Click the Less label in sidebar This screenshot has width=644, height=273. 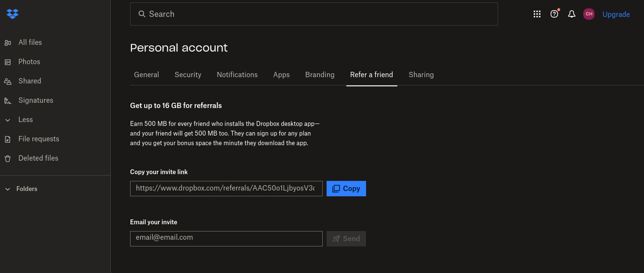pos(26,120)
